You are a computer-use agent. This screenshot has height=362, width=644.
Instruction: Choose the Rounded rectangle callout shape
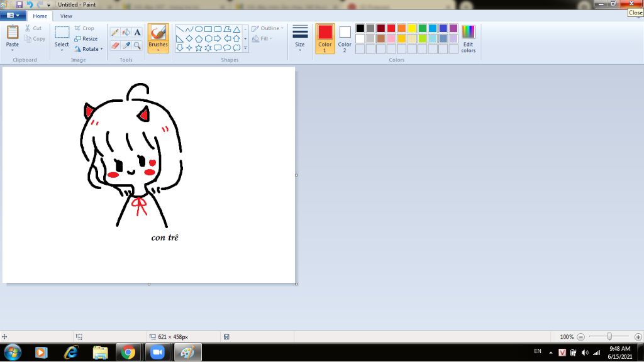(218, 48)
